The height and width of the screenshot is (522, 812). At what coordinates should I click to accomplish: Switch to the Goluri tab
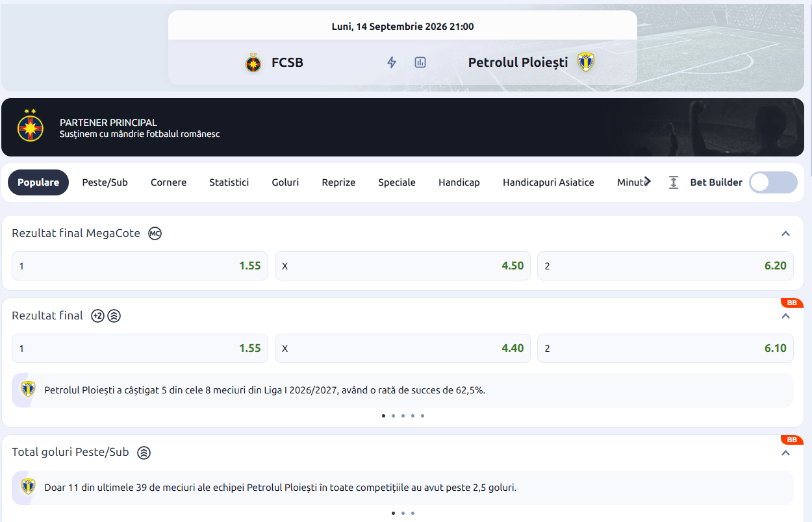(285, 182)
